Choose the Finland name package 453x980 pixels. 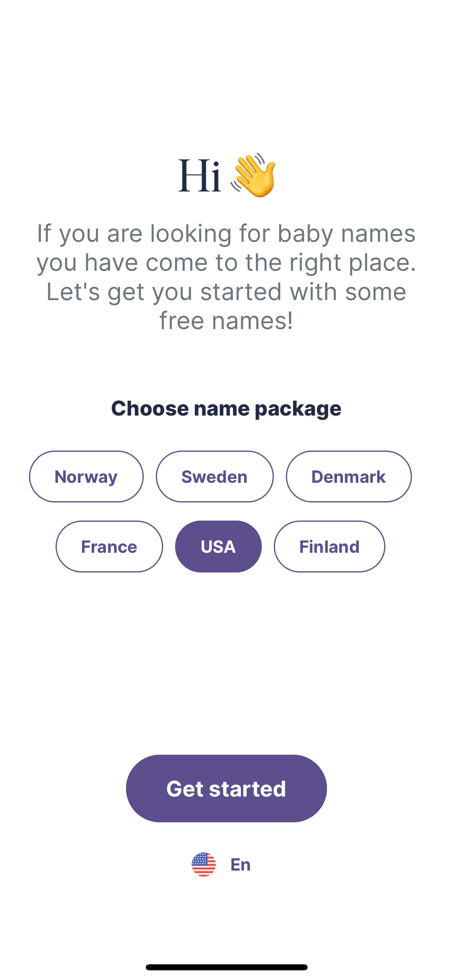[329, 546]
